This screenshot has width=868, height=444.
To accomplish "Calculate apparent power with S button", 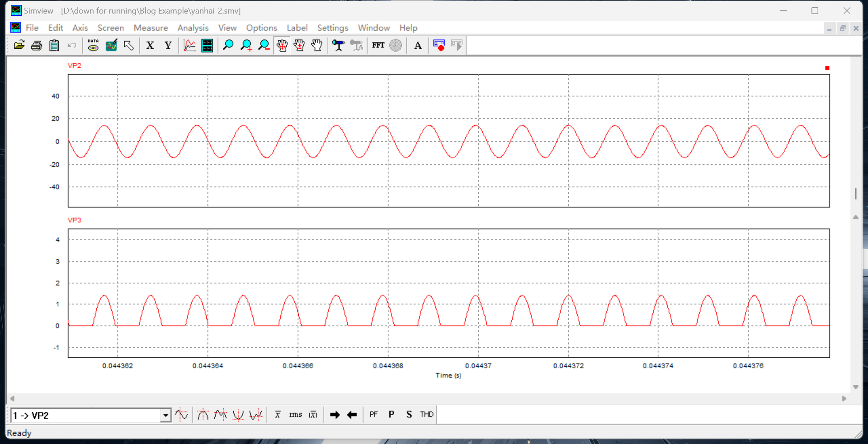I will (409, 415).
